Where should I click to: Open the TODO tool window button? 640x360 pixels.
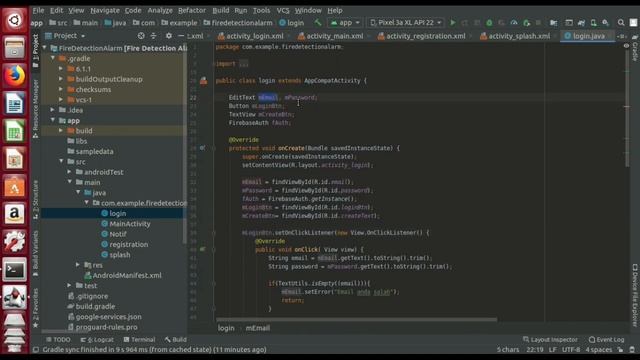(58, 340)
